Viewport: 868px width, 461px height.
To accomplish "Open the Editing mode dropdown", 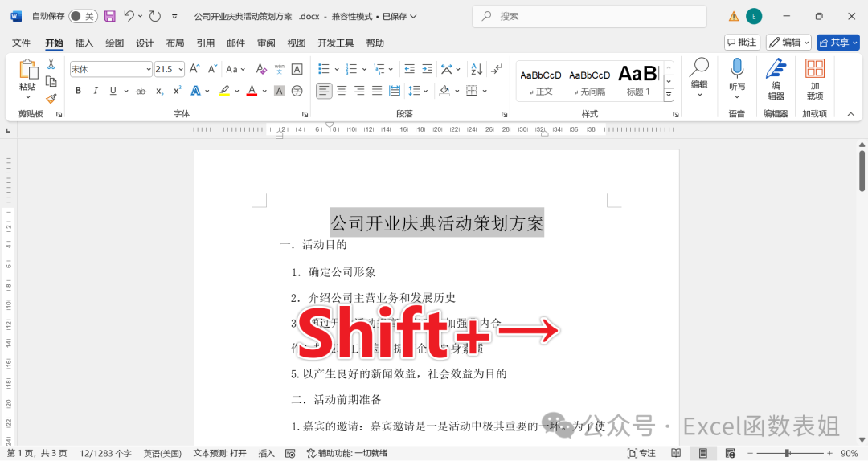I will [788, 42].
